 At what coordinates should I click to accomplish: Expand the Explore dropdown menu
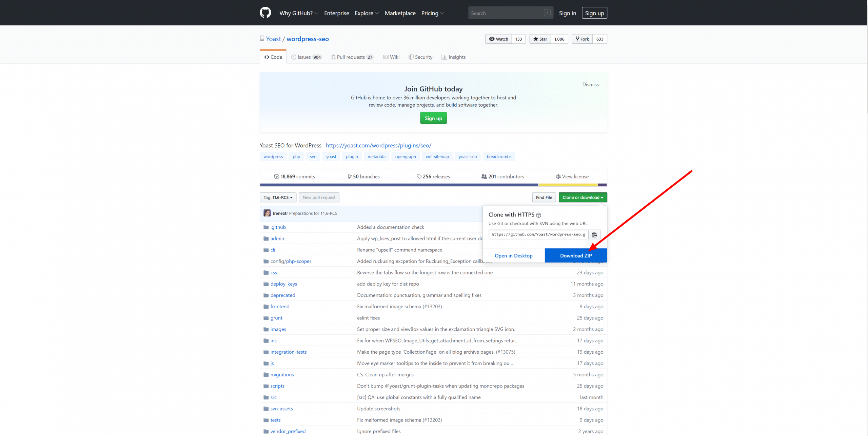tap(367, 13)
